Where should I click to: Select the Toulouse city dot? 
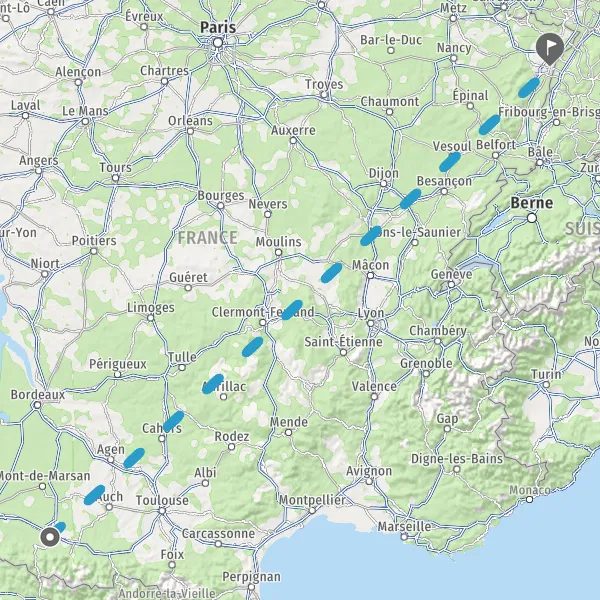point(162,511)
